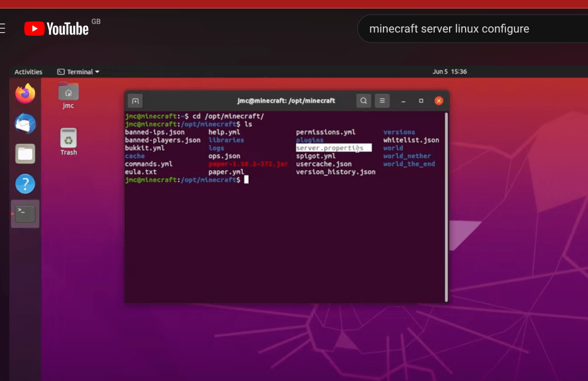Open the terminal hamburger menu
Screen dimensions: 588x381
tap(382, 101)
